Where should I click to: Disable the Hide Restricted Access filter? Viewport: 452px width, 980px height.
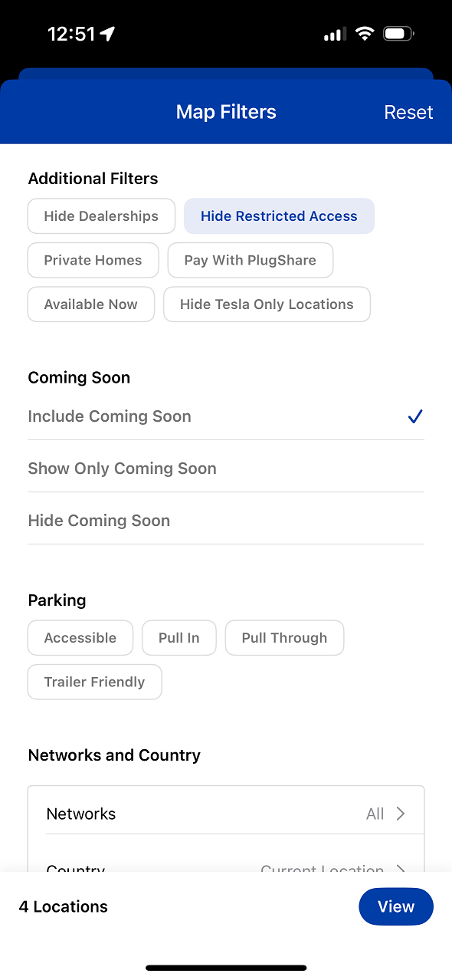(x=279, y=216)
